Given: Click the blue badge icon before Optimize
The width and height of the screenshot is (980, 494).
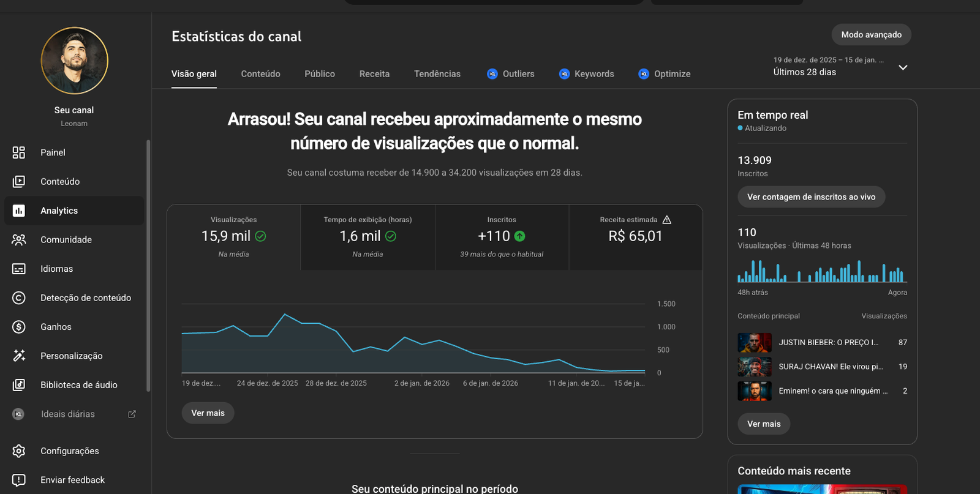Looking at the screenshot, I should click(644, 74).
